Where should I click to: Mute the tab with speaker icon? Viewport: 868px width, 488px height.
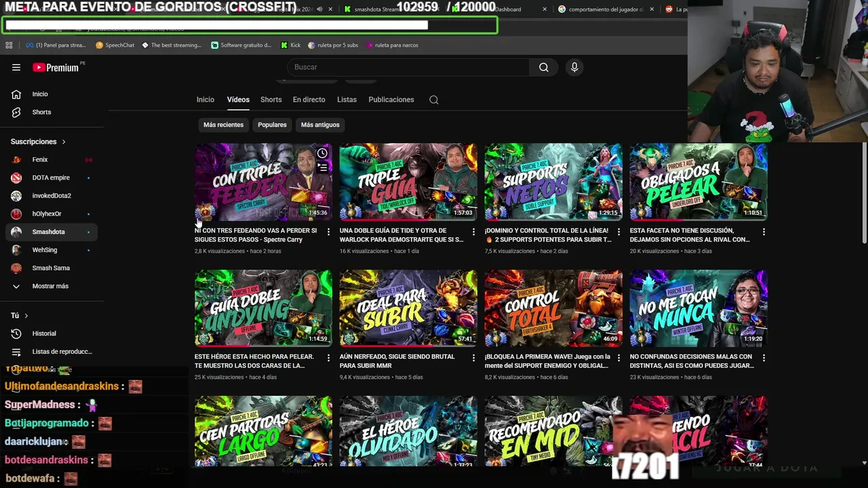[x=319, y=9]
